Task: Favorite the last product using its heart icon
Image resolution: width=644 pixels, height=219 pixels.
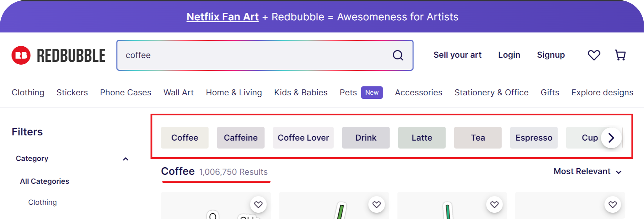Action: (613, 204)
